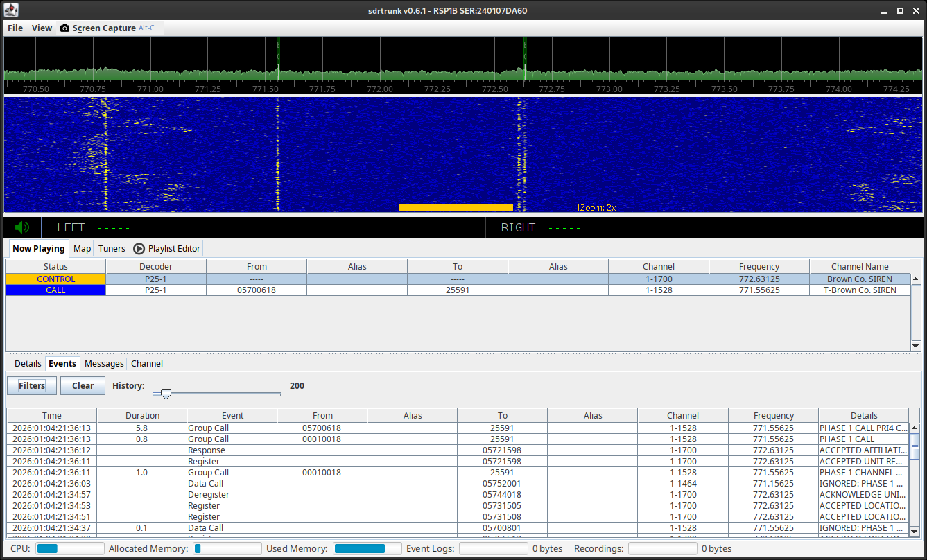Screen dimensions: 927x560
Task: Switch to the Tuners tab
Action: [x=112, y=249]
